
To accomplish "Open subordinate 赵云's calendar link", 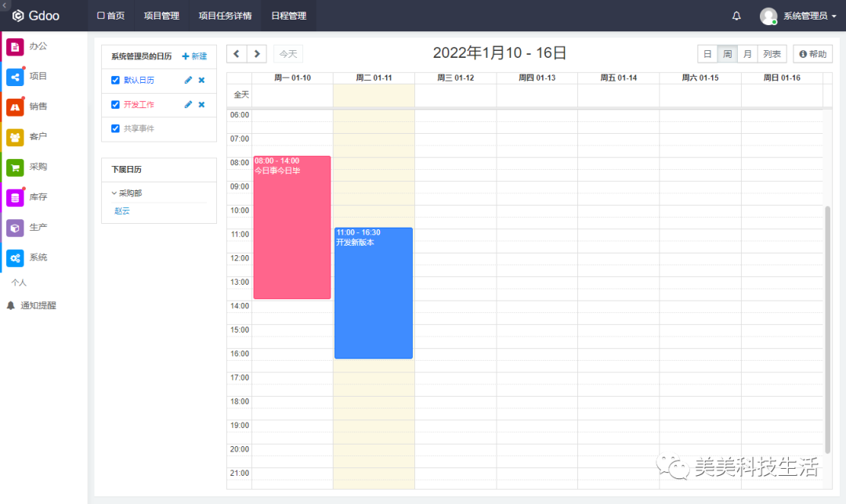I will coord(122,211).
